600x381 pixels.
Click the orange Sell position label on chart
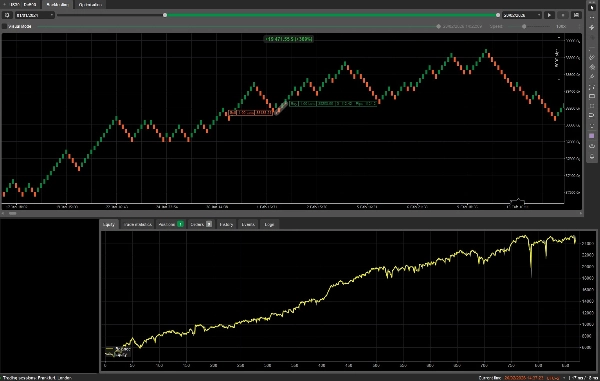(251, 112)
